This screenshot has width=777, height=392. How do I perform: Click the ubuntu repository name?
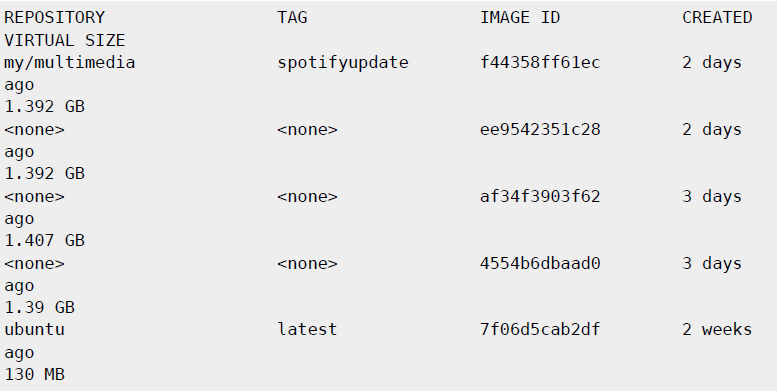pyautogui.click(x=34, y=330)
